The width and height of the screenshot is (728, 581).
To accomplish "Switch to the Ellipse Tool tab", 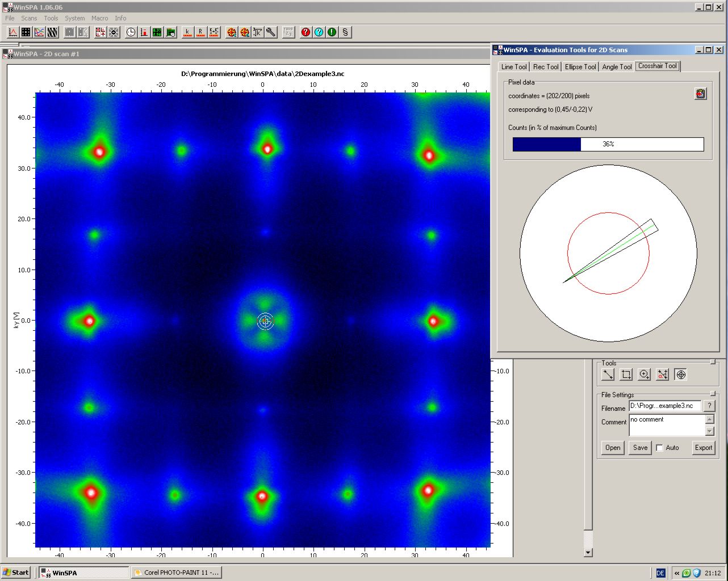I will pos(580,67).
